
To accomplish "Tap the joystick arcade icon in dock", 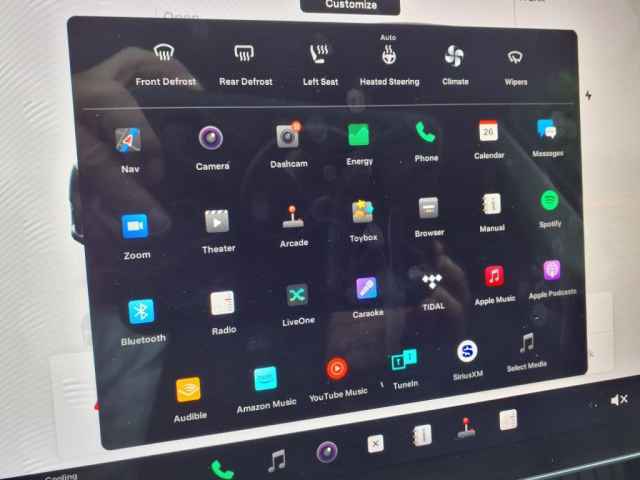I will click(466, 428).
